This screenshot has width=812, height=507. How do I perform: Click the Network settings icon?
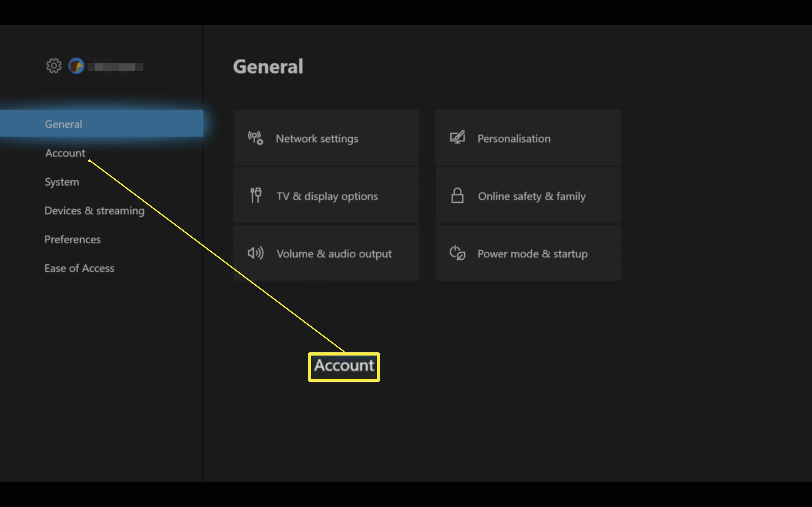coord(255,138)
